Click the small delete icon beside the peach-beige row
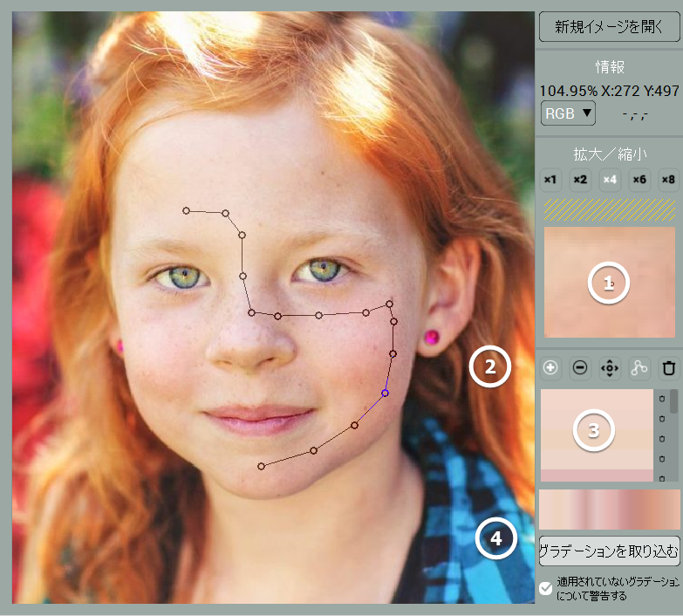 [x=662, y=439]
